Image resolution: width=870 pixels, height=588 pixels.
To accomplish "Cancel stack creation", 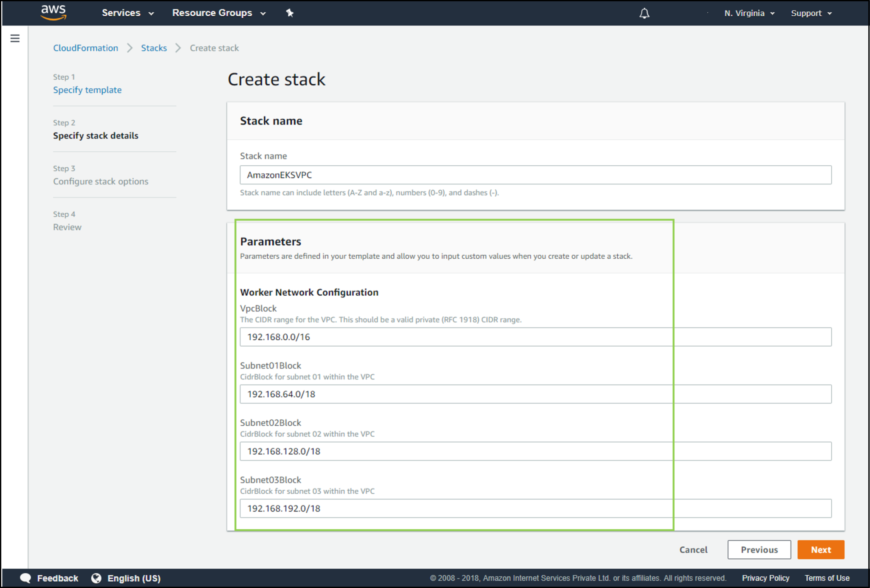I will click(x=693, y=549).
